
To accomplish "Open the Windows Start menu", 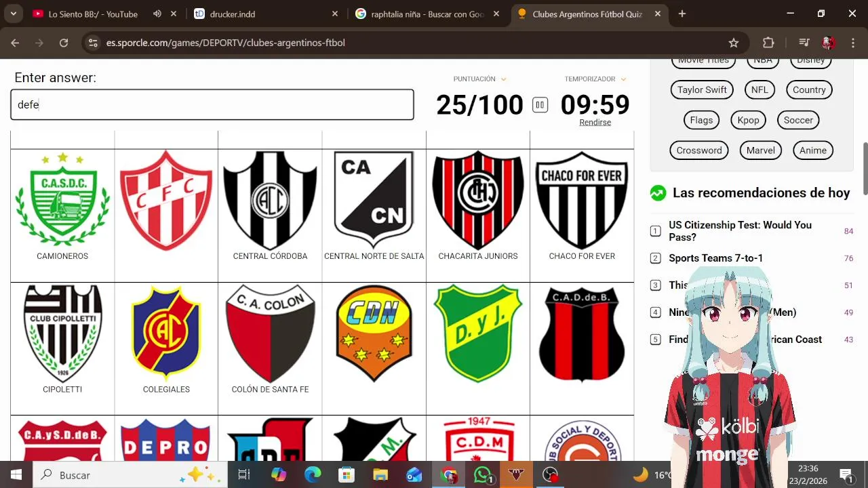I will 16,475.
